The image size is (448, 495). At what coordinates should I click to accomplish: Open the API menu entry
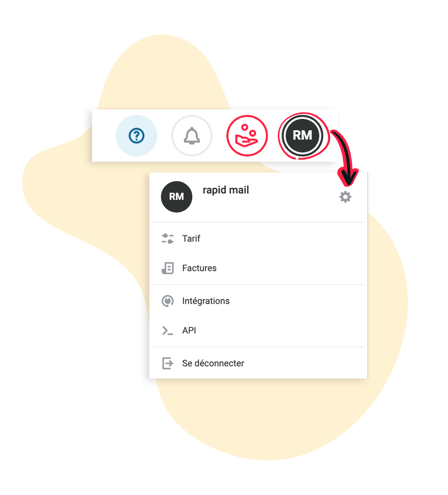pyautogui.click(x=258, y=330)
